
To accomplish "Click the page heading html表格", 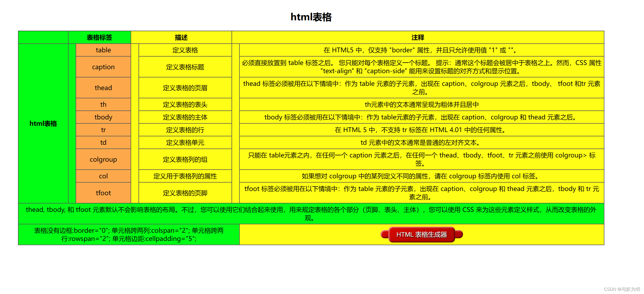I will (x=311, y=17).
